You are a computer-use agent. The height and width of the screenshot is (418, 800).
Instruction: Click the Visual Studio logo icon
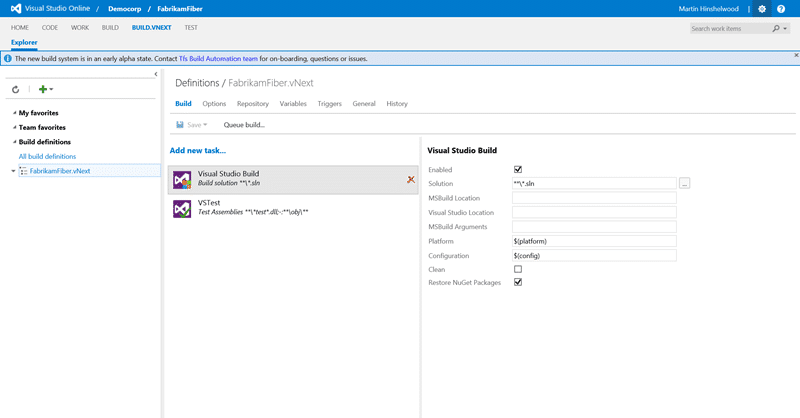[16, 9]
